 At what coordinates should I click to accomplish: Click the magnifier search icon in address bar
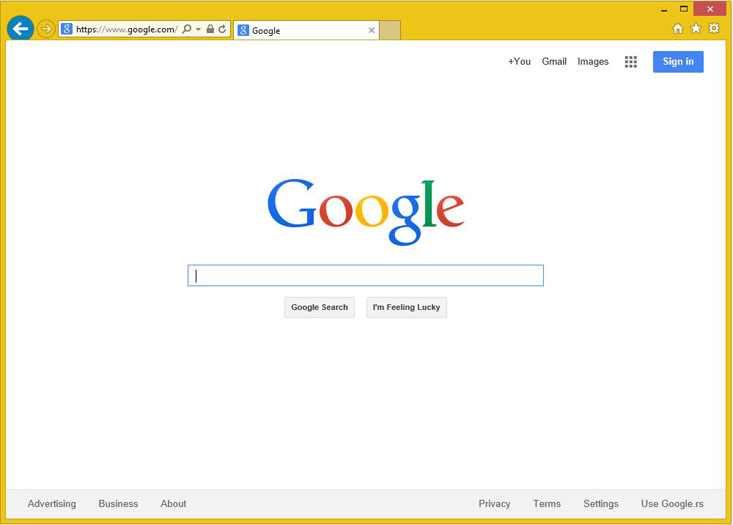tap(187, 29)
